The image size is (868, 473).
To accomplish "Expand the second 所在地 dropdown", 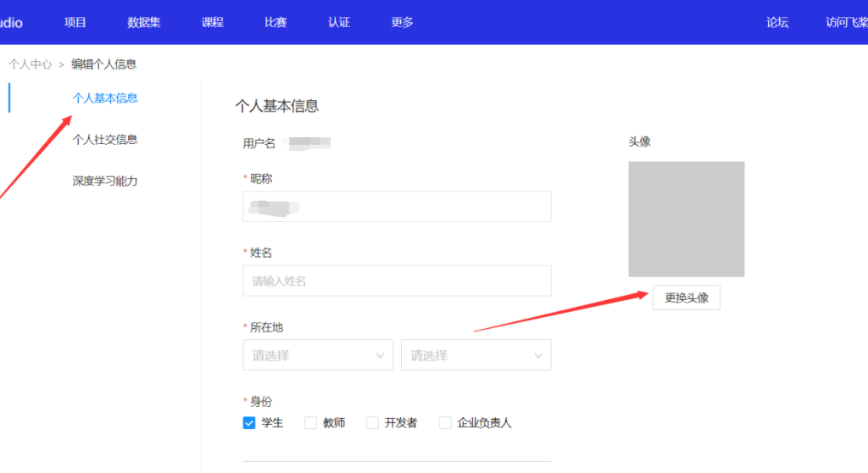I will 476,355.
